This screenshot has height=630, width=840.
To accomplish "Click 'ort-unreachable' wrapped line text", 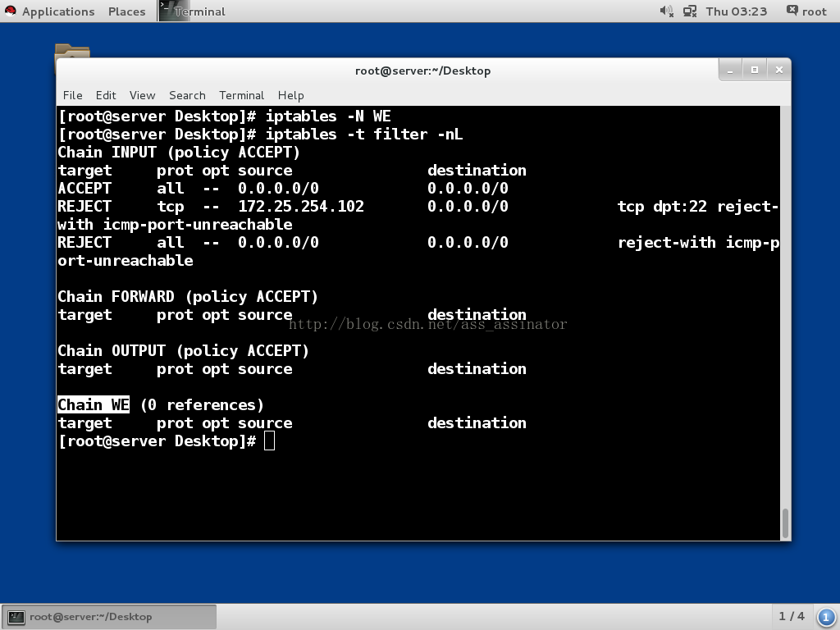I will pos(126,260).
